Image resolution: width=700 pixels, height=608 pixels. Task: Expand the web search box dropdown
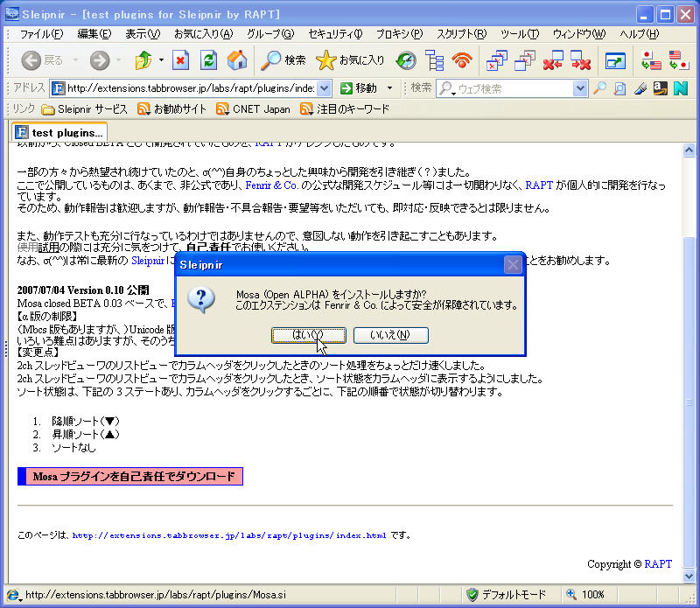[579, 88]
